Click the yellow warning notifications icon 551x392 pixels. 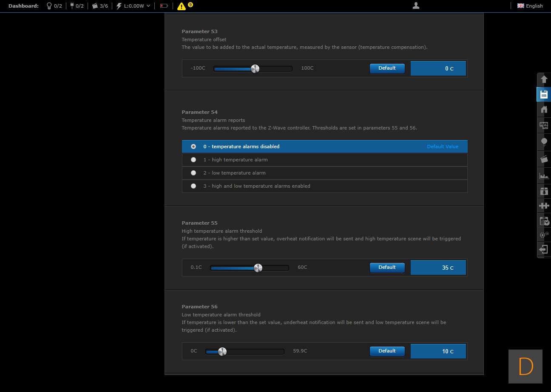click(182, 6)
